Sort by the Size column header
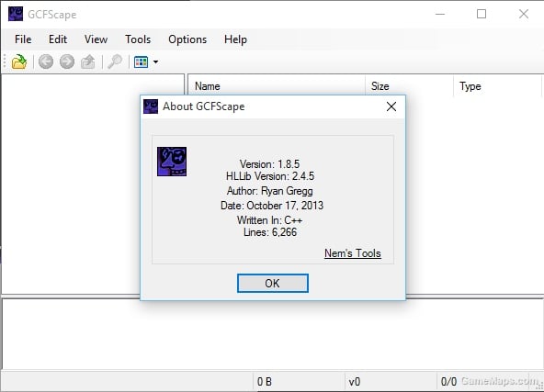This screenshot has width=544, height=392. (x=409, y=85)
